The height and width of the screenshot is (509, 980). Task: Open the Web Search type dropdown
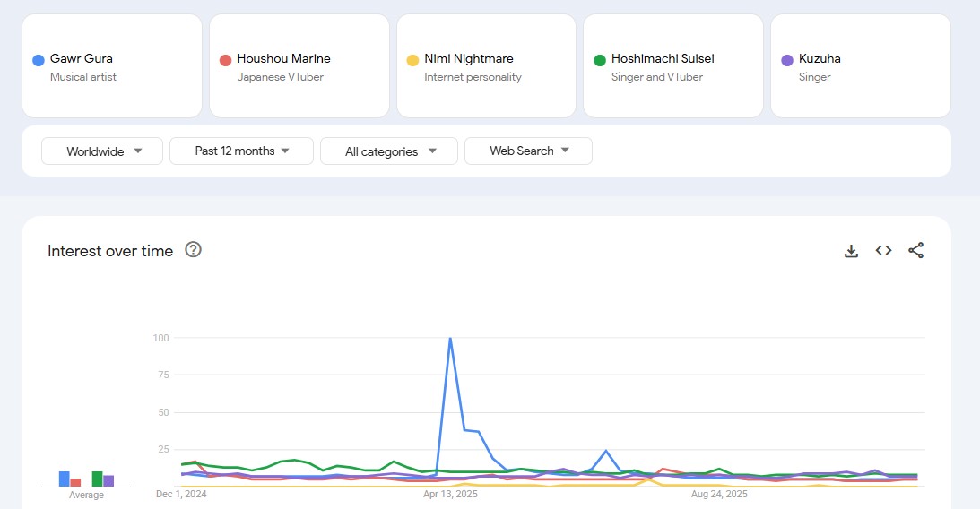(528, 151)
